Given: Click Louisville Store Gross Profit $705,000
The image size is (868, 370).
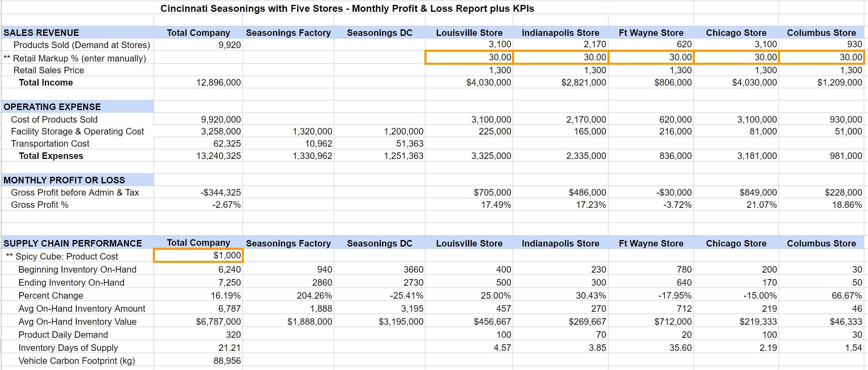Looking at the screenshot, I should (493, 192).
